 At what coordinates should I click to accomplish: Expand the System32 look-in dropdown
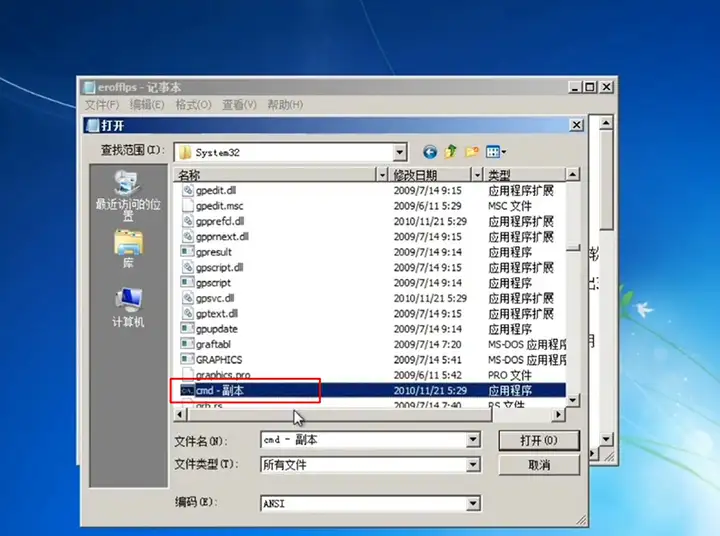coord(399,152)
